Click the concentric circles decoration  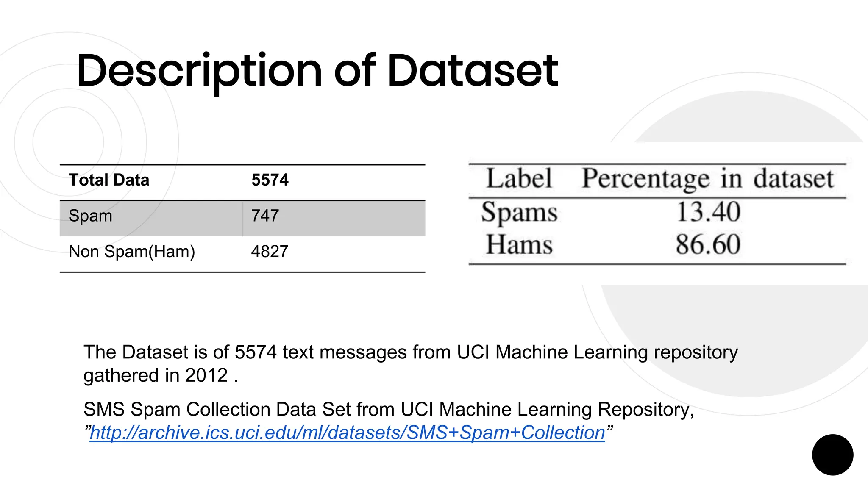click(68, 142)
